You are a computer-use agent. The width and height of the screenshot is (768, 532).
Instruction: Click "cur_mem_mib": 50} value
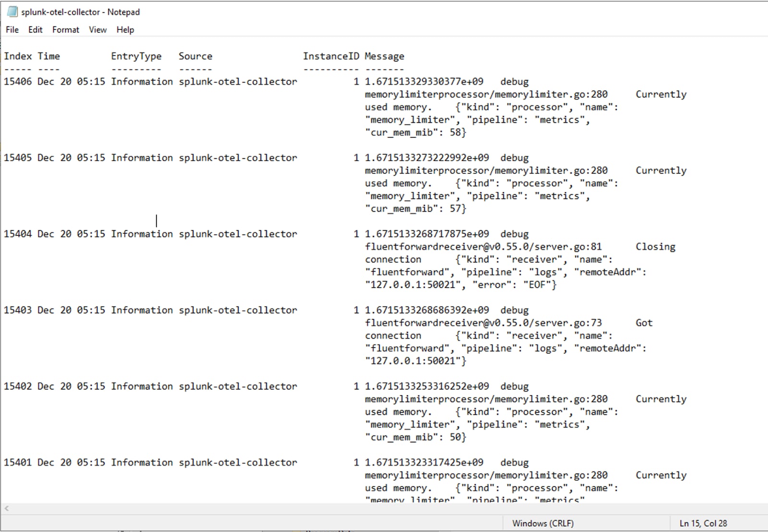coord(416,437)
